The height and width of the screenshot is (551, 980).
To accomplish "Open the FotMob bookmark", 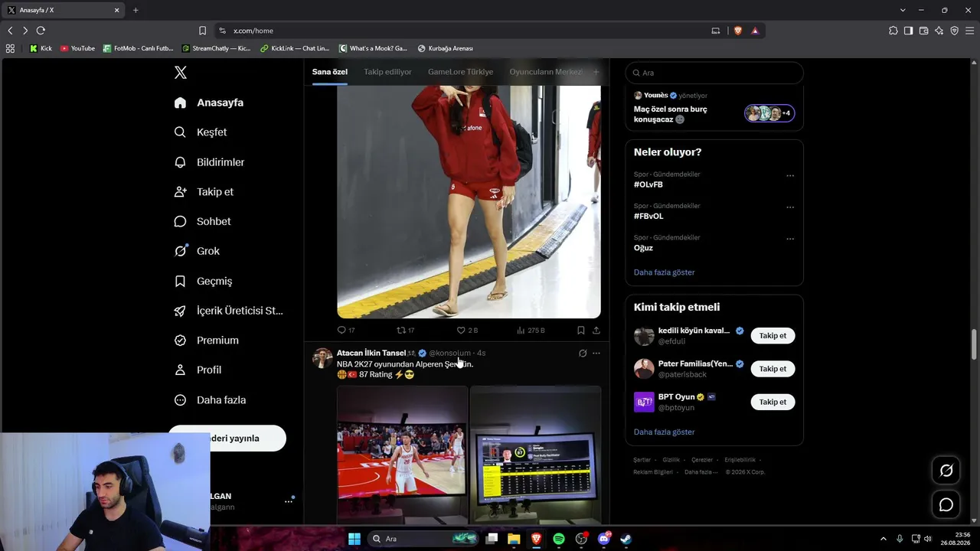I will (x=139, y=48).
